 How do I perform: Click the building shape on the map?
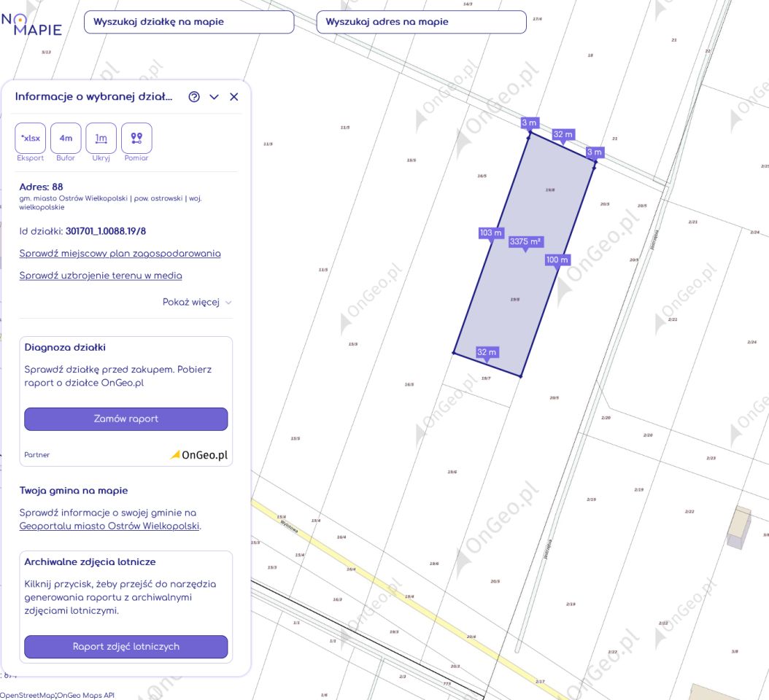pyautogui.click(x=738, y=527)
